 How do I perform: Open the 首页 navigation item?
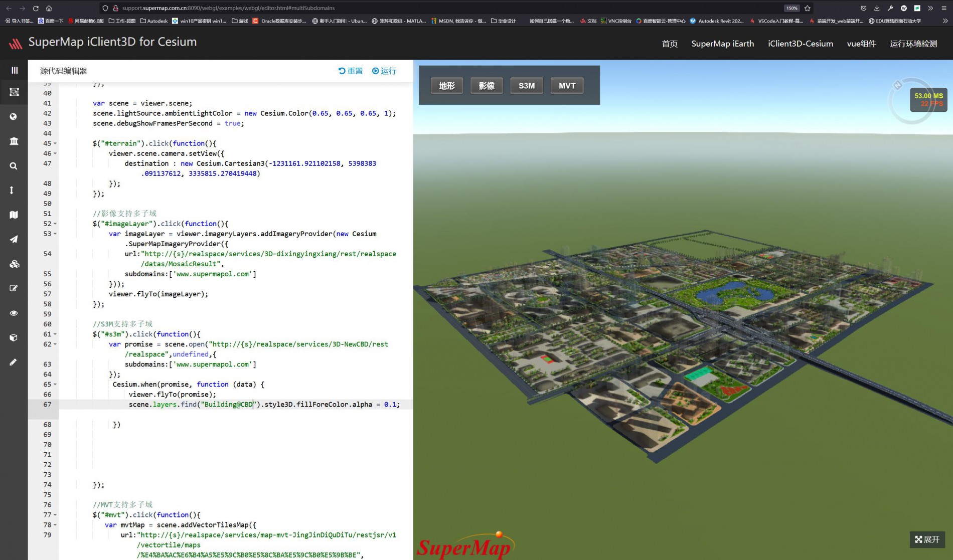pyautogui.click(x=670, y=44)
